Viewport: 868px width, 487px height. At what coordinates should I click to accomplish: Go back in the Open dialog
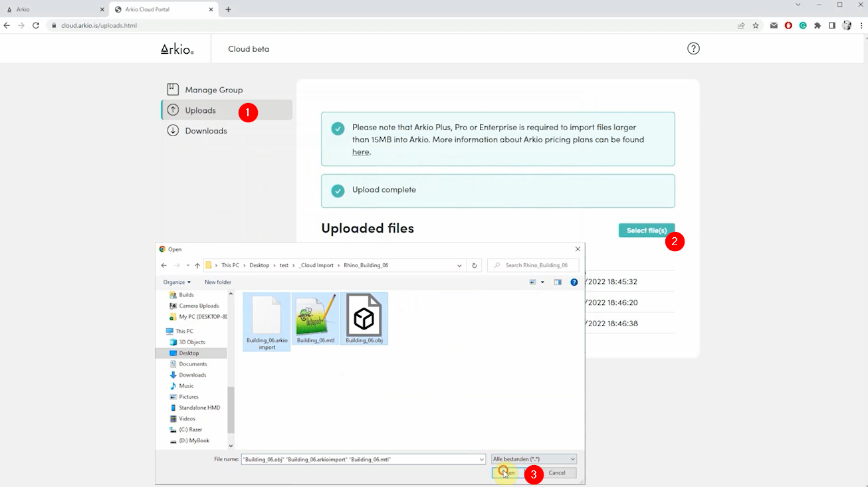tap(164, 265)
